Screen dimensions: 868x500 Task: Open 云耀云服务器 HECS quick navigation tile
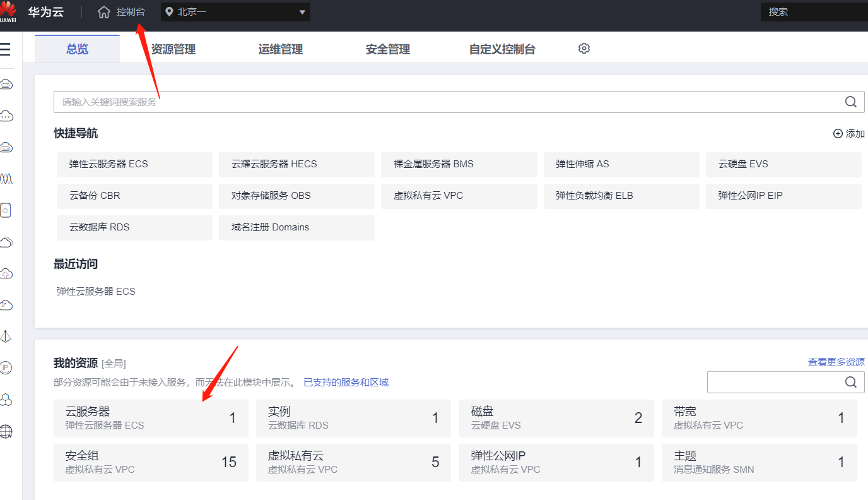tap(296, 164)
